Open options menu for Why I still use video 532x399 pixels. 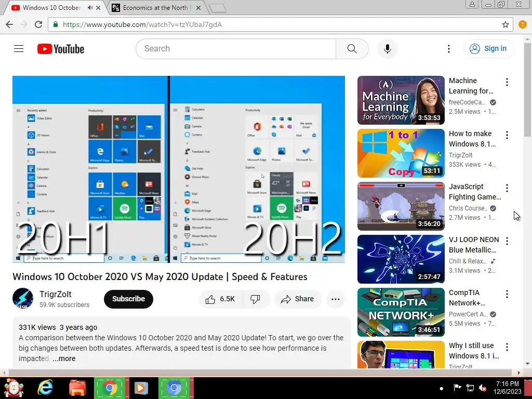507,347
